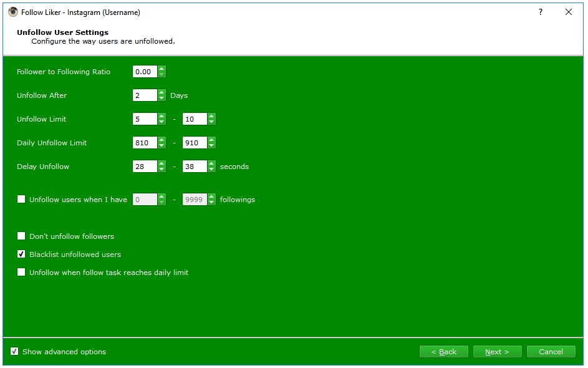Open the help question mark button
Screen dimensions: 588x368
click(541, 12)
